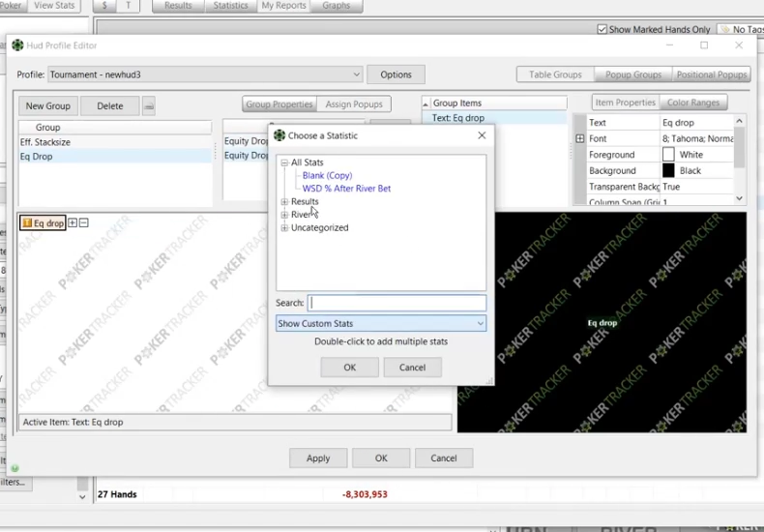Screen dimensions: 764x532
Task: Select Blank (Copy) statistic
Action: pyautogui.click(x=327, y=175)
